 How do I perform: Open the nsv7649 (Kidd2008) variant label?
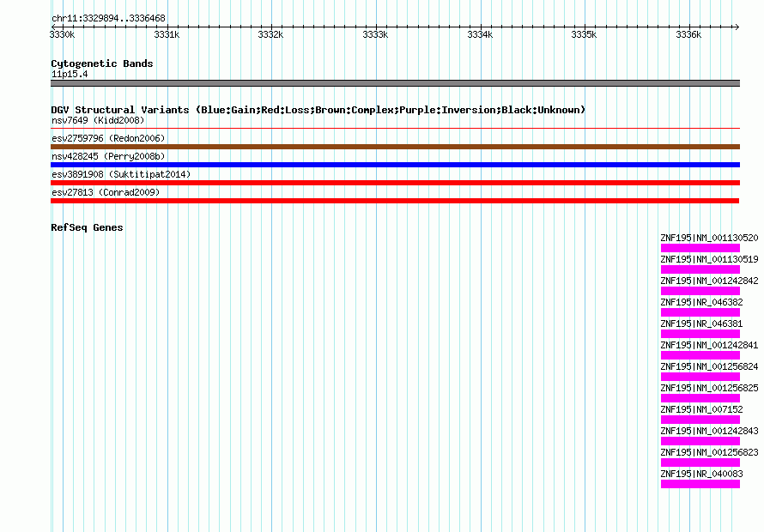tap(98, 120)
